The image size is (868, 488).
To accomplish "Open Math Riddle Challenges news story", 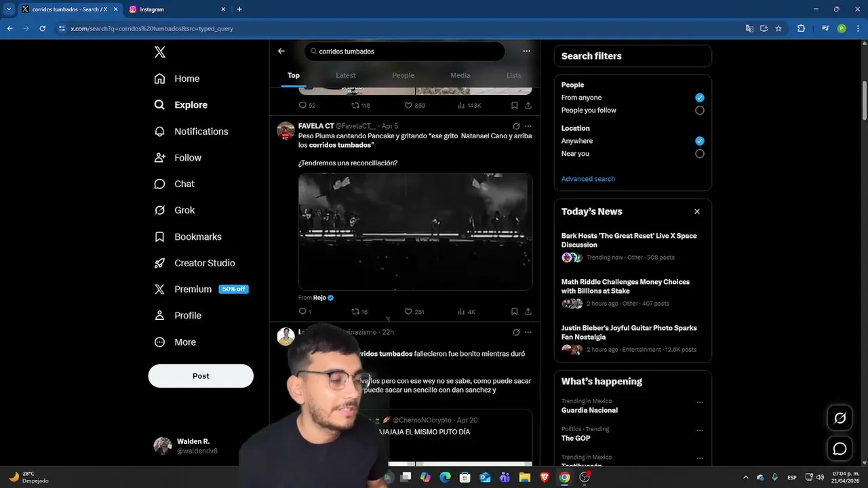I will (x=633, y=293).
